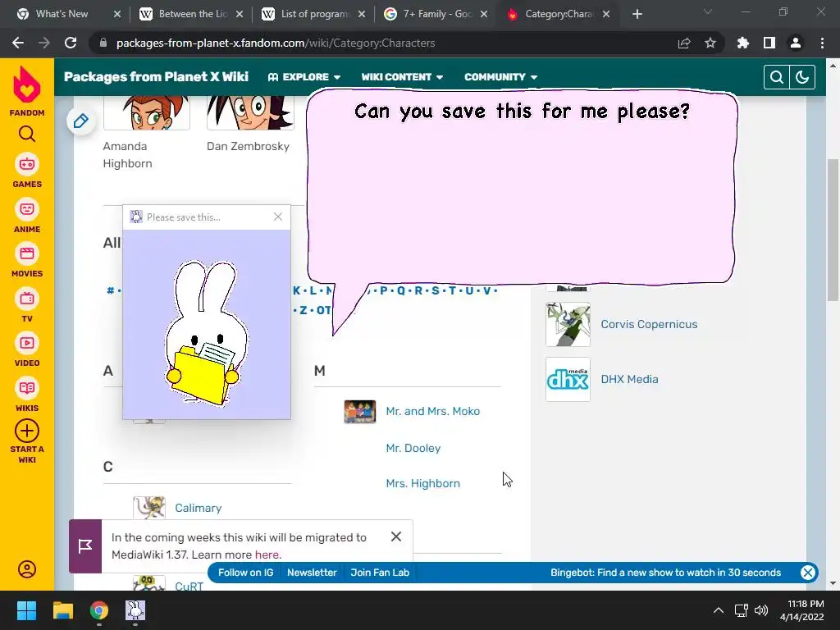
Task: Open the volume control in system tray
Action: point(760,610)
